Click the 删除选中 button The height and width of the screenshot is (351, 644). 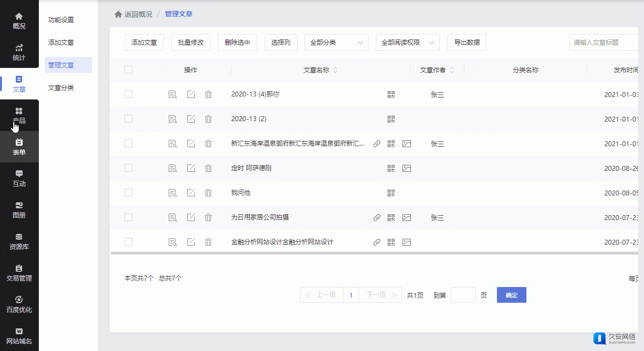tap(238, 42)
